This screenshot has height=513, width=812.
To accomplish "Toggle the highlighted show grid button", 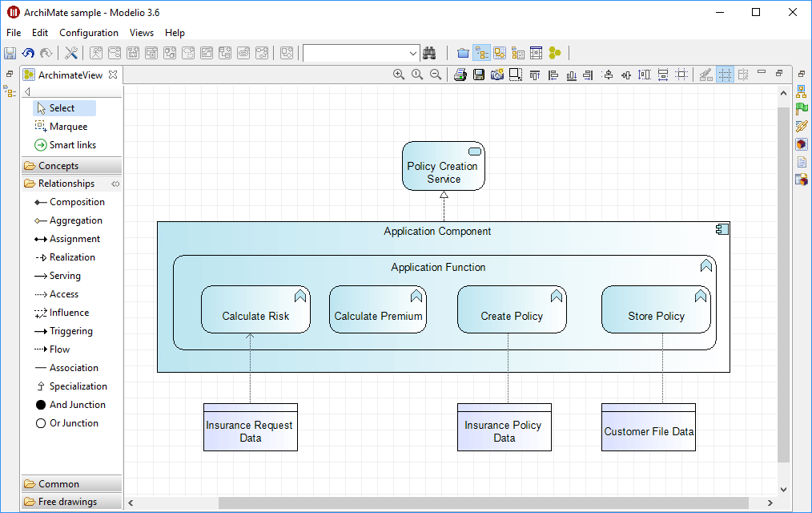I will (x=725, y=75).
